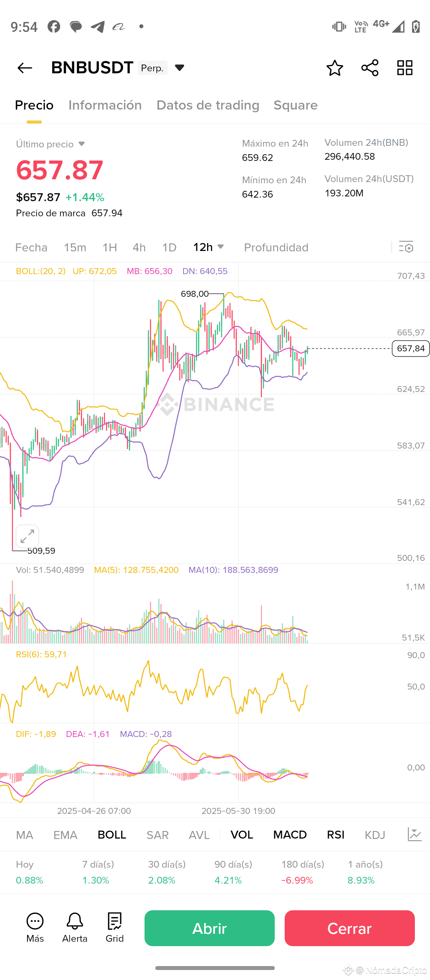Tap the 698,00 high price marker
The image size is (430, 980).
coord(195,294)
